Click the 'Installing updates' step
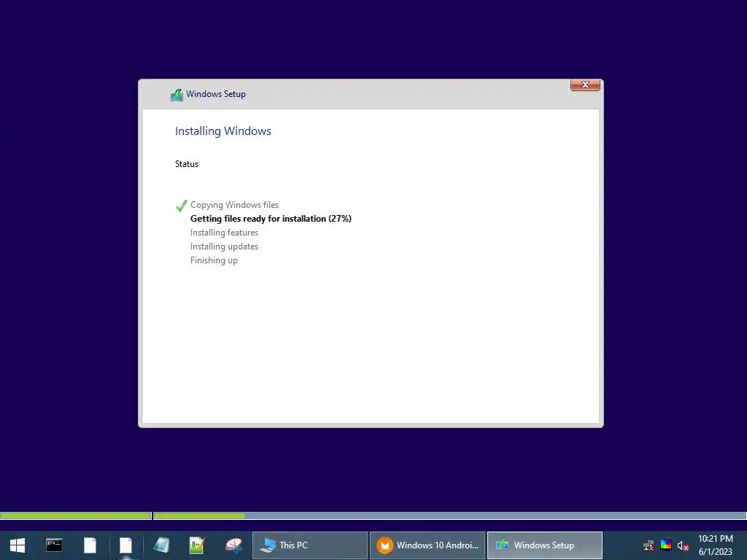747x560 pixels. 224,246
